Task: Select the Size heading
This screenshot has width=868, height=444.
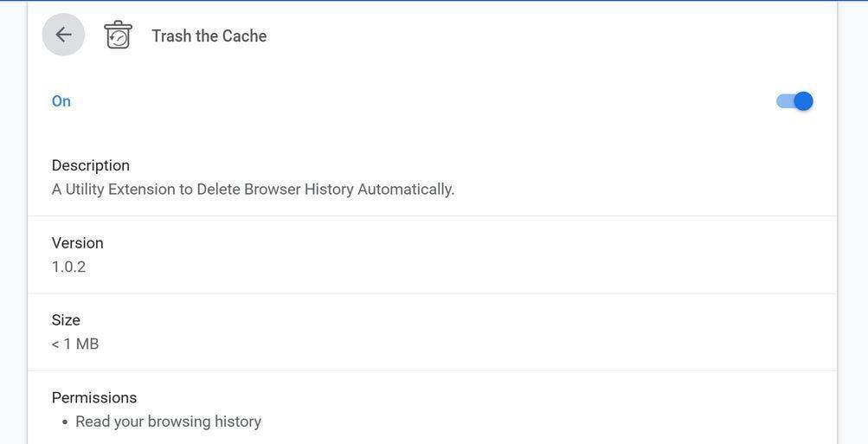Action: point(66,320)
